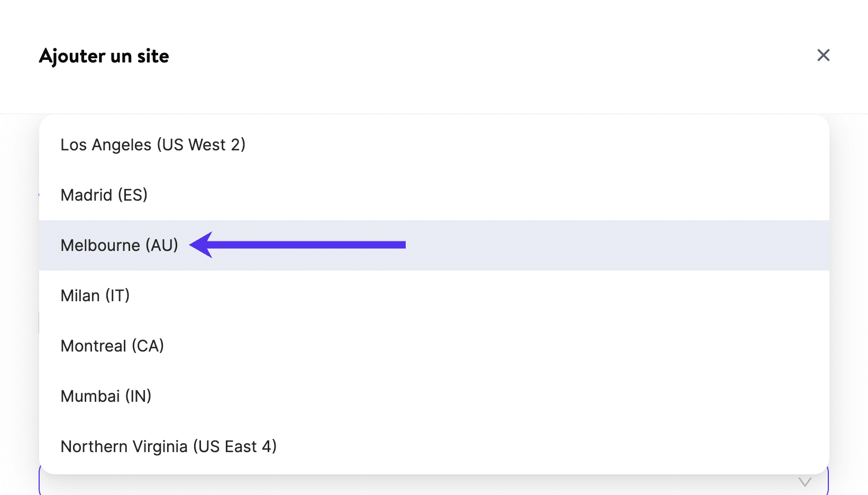
Task: Click the Ajouter un site heading
Action: pyautogui.click(x=104, y=56)
